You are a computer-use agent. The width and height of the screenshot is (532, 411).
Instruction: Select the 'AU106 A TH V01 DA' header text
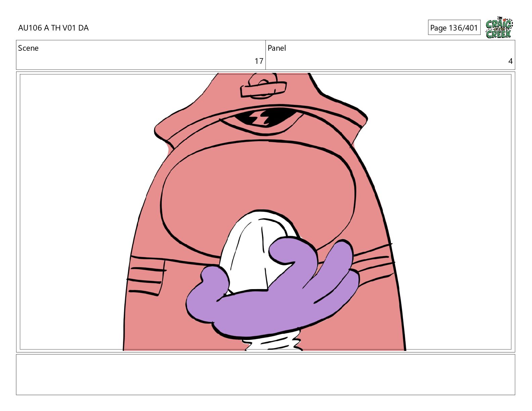(x=53, y=28)
